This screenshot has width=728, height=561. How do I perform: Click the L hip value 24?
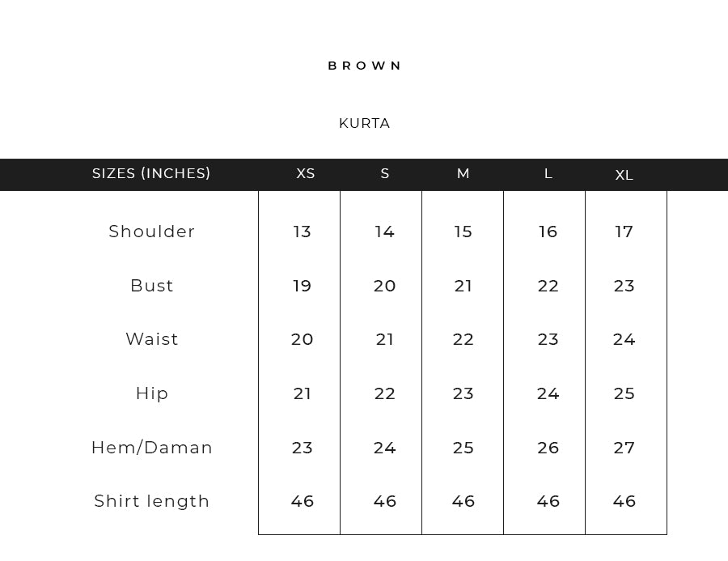pos(548,393)
